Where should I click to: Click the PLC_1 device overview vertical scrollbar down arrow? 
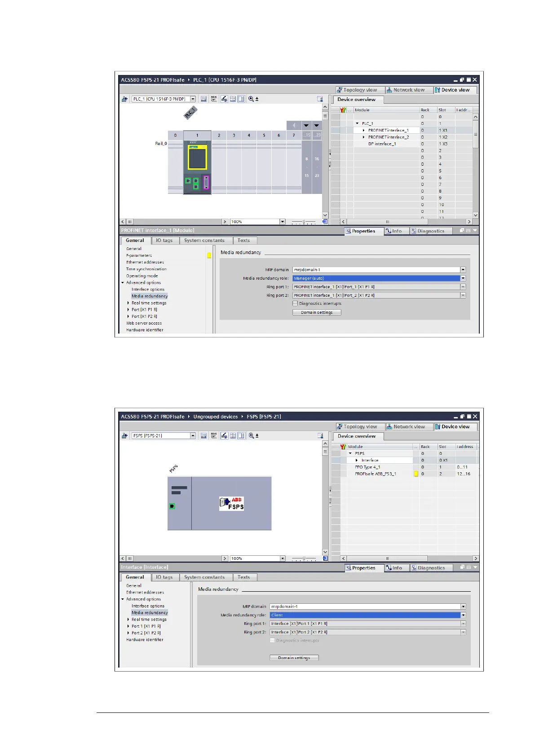pyautogui.click(x=475, y=215)
